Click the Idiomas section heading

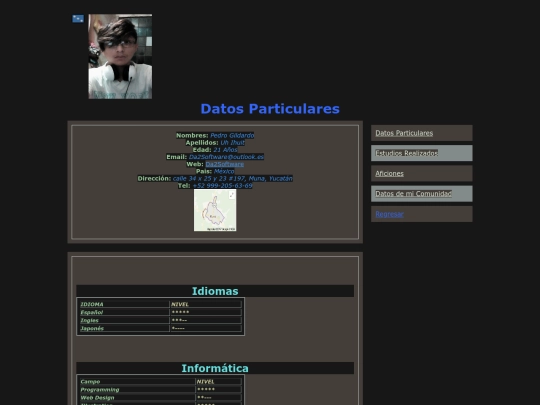click(215, 291)
